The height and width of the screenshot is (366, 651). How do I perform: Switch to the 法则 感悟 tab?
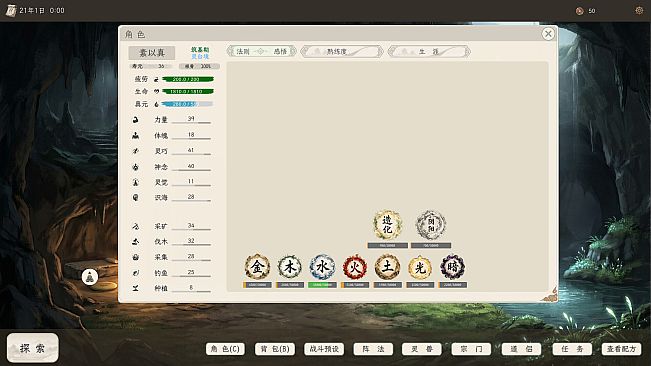(x=262, y=51)
